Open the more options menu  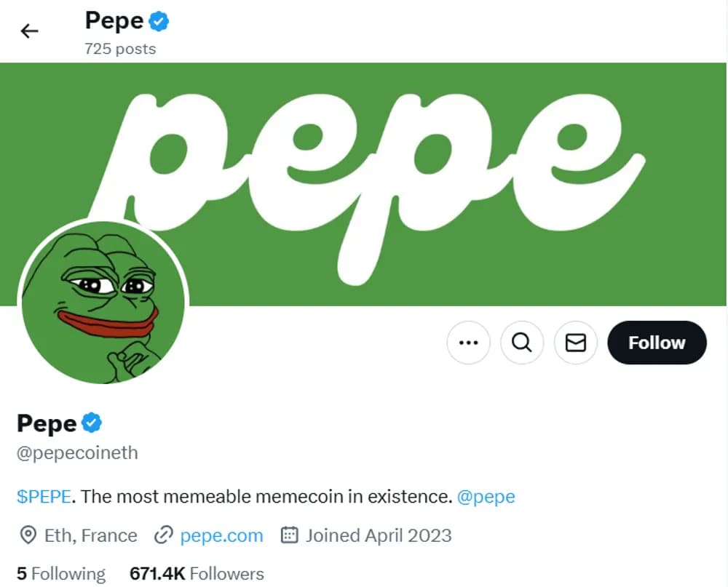click(x=468, y=343)
